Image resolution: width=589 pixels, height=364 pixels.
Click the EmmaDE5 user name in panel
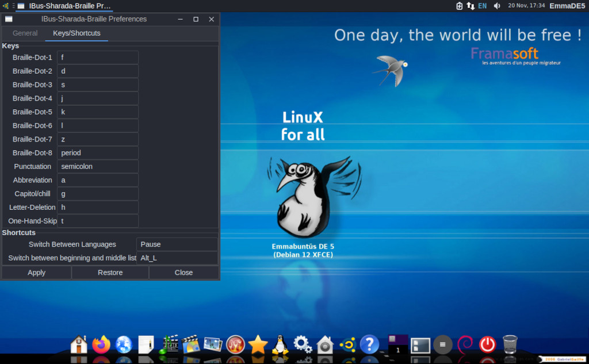pos(567,6)
